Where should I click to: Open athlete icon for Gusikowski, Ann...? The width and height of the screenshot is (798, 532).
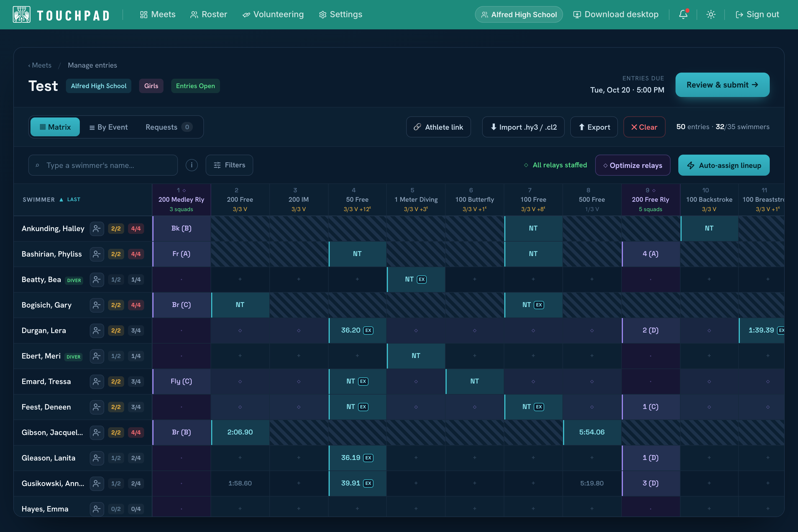click(97, 483)
